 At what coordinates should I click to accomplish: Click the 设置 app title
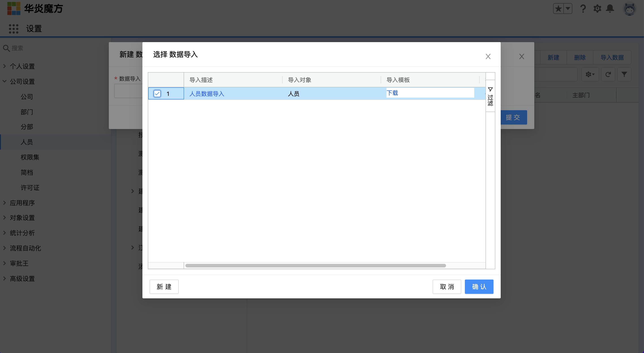tap(34, 29)
